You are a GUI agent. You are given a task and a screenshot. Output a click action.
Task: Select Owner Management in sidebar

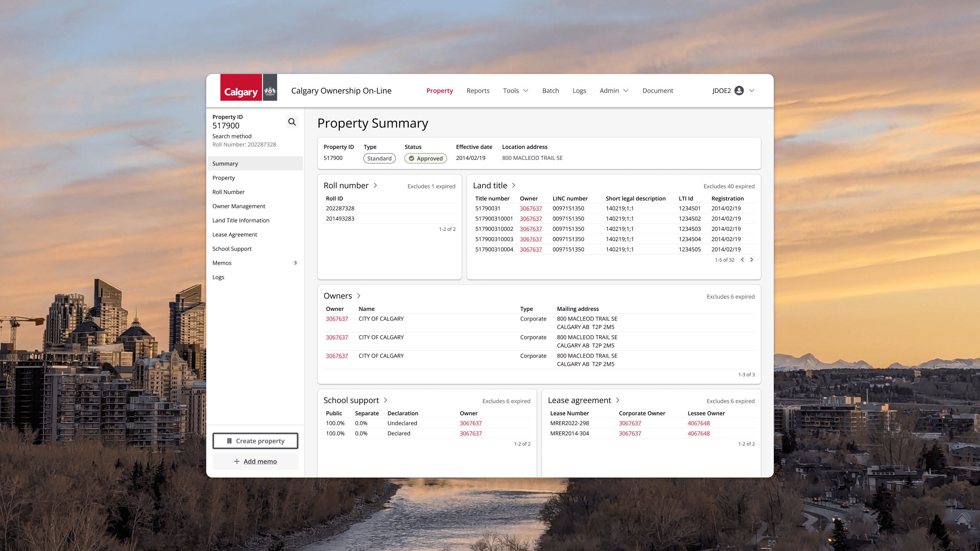coord(239,206)
